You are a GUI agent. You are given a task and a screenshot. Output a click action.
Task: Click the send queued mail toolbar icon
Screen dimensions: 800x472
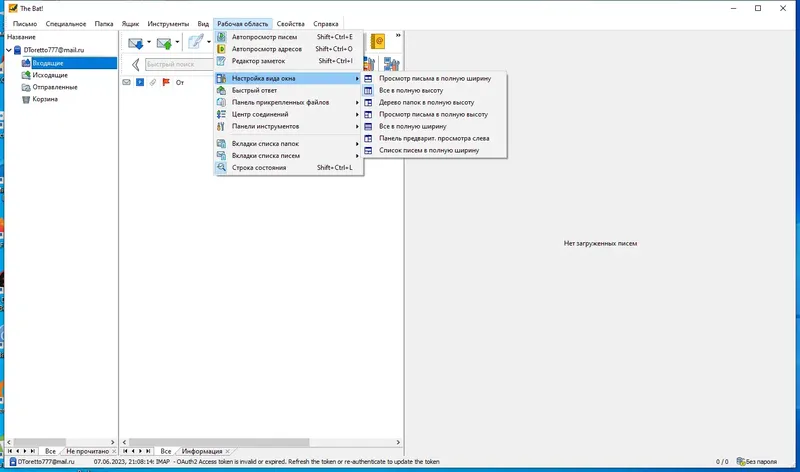pos(164,43)
